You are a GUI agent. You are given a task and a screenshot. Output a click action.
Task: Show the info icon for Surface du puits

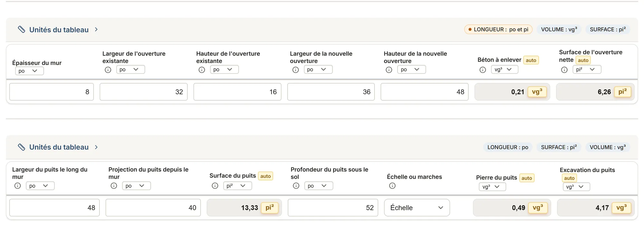click(215, 186)
